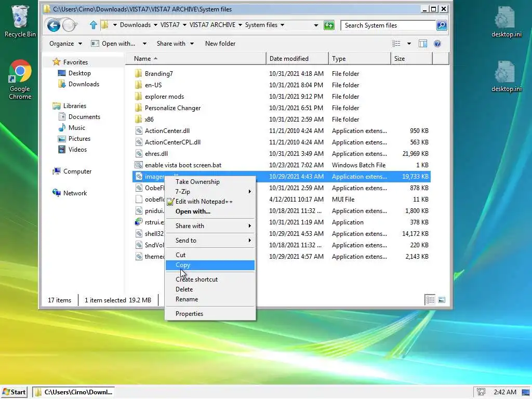532x399 pixels.
Task: Choose Rename in the context menu
Action: tap(210, 299)
